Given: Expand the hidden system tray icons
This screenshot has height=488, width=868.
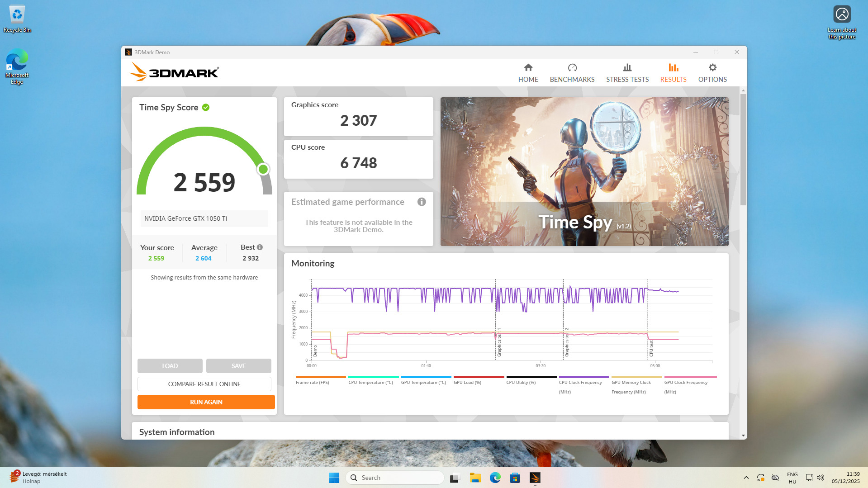Looking at the screenshot, I should pyautogui.click(x=746, y=478).
